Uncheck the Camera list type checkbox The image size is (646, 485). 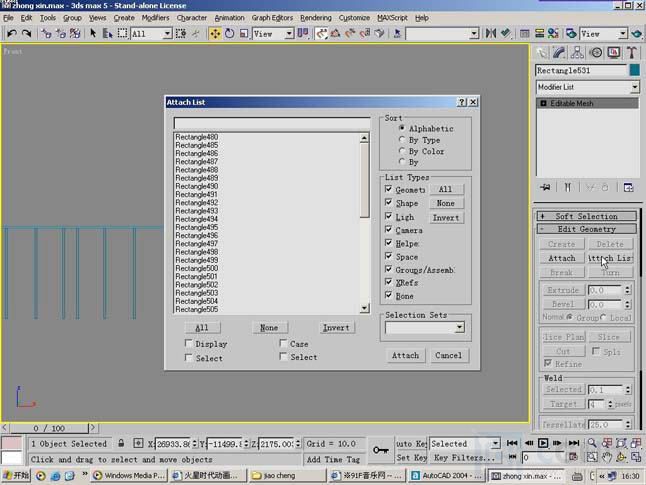coord(388,229)
